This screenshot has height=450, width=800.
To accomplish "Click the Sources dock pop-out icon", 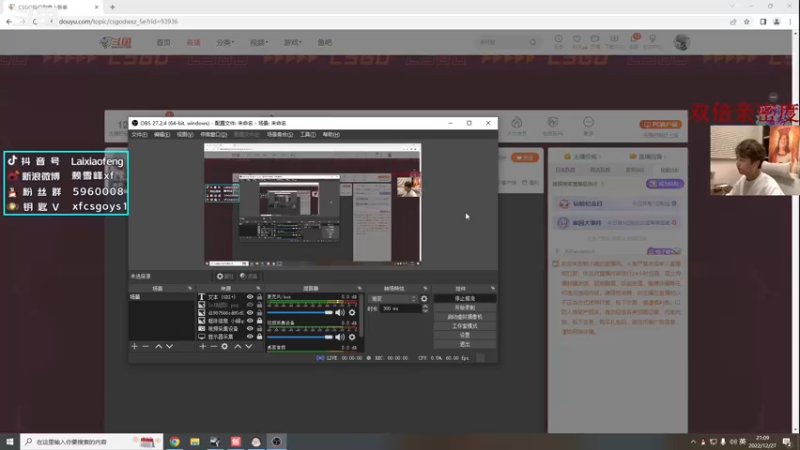I will [x=258, y=288].
